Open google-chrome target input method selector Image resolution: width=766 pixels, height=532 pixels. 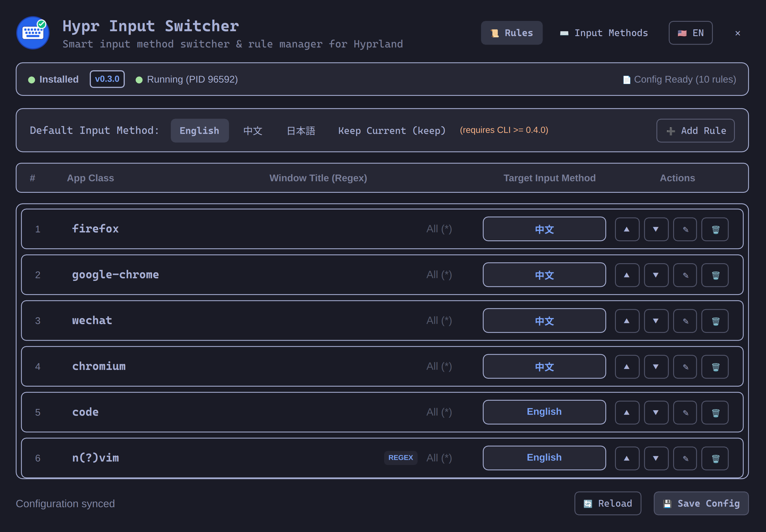click(544, 275)
